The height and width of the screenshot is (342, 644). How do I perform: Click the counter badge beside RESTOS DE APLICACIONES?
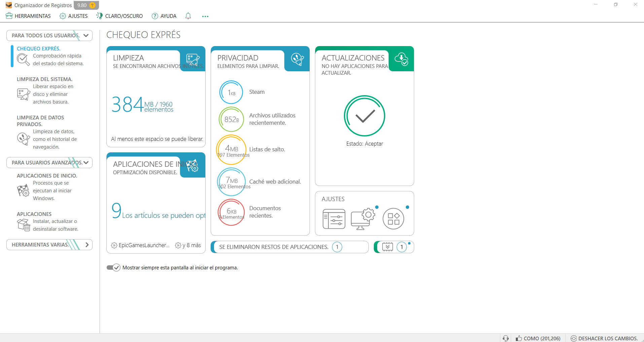[337, 247]
